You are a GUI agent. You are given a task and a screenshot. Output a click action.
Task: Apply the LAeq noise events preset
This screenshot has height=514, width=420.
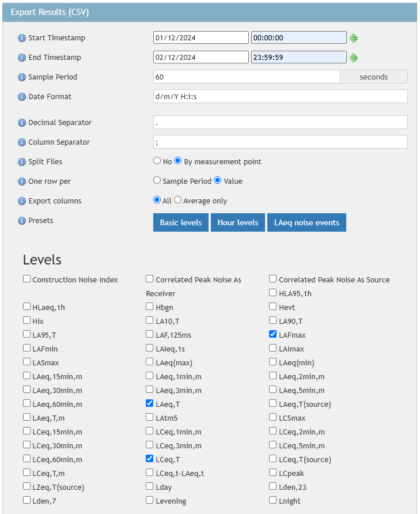click(x=307, y=223)
